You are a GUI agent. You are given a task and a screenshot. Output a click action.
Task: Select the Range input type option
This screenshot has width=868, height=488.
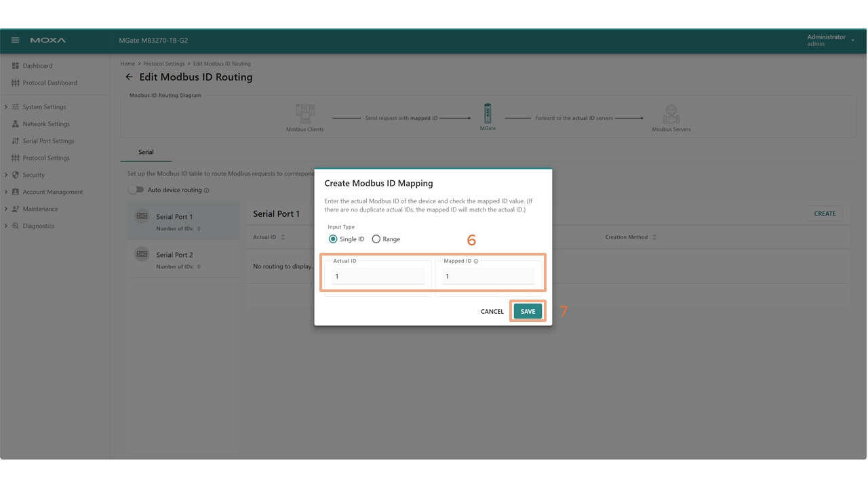pyautogui.click(x=376, y=239)
